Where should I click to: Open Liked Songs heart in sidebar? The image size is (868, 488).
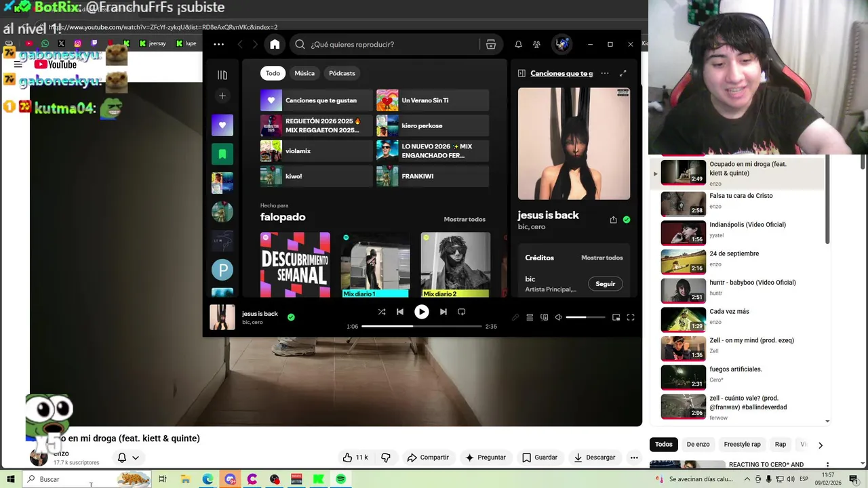tap(222, 125)
